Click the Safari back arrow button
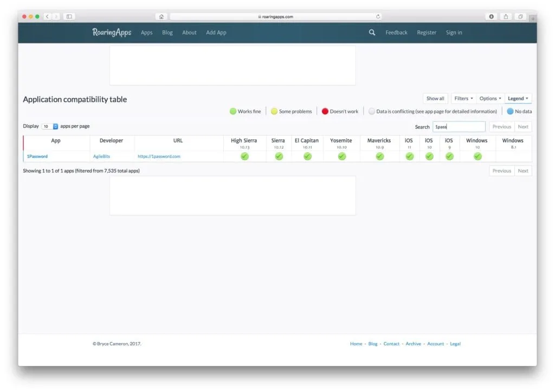Viewport: 555px width, 392px height. [47, 17]
